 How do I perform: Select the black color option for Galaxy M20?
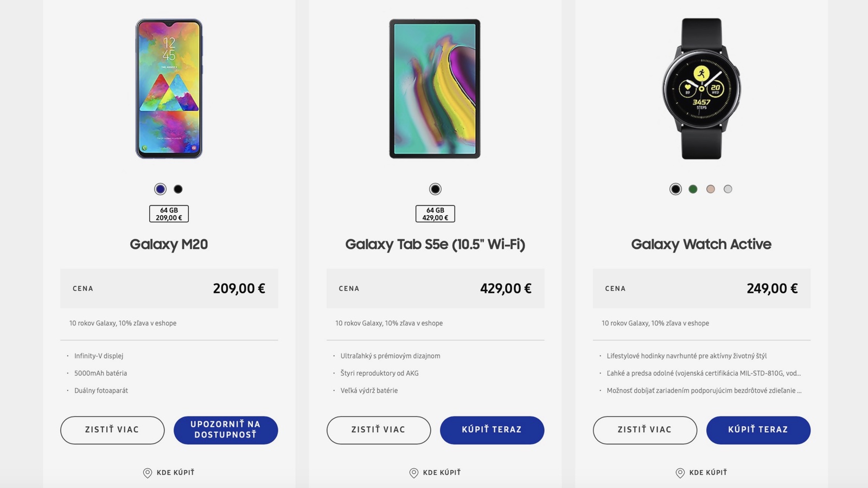(x=177, y=189)
